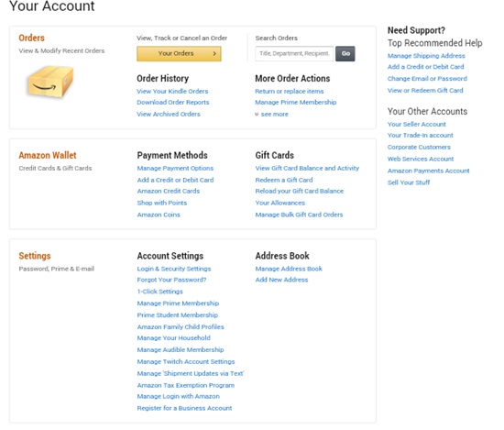Open Amazon Coins link
504x430 pixels.
click(x=159, y=215)
